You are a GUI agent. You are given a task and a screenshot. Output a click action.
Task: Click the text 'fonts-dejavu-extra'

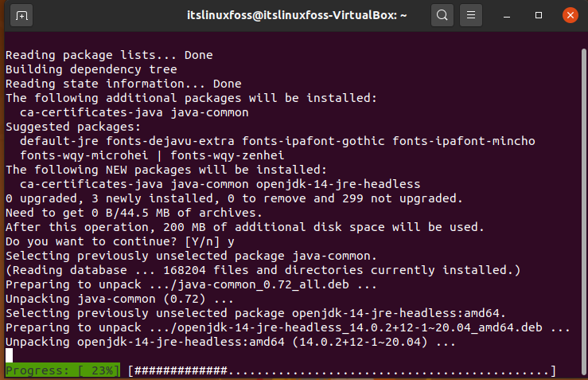pos(169,141)
